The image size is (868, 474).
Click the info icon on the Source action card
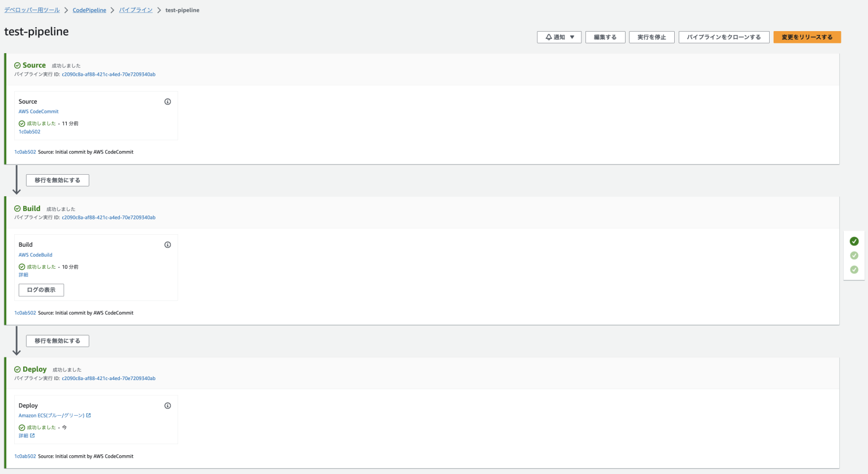point(167,101)
